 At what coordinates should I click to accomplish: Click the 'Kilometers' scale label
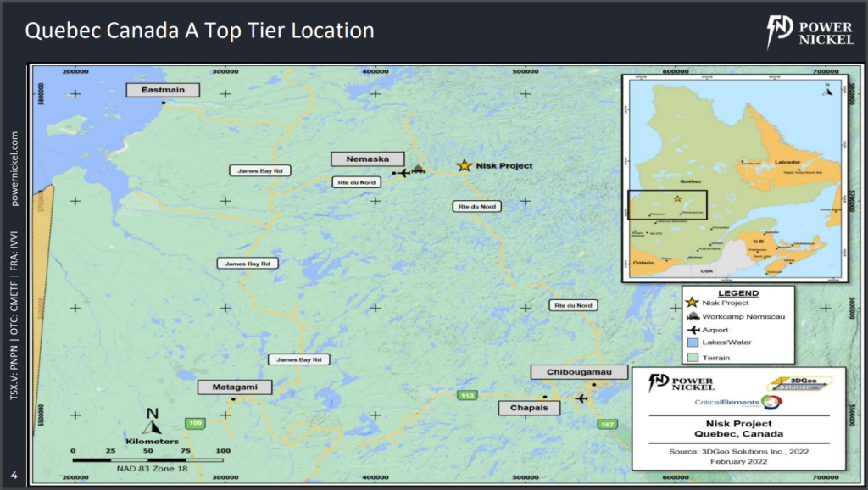(153, 442)
